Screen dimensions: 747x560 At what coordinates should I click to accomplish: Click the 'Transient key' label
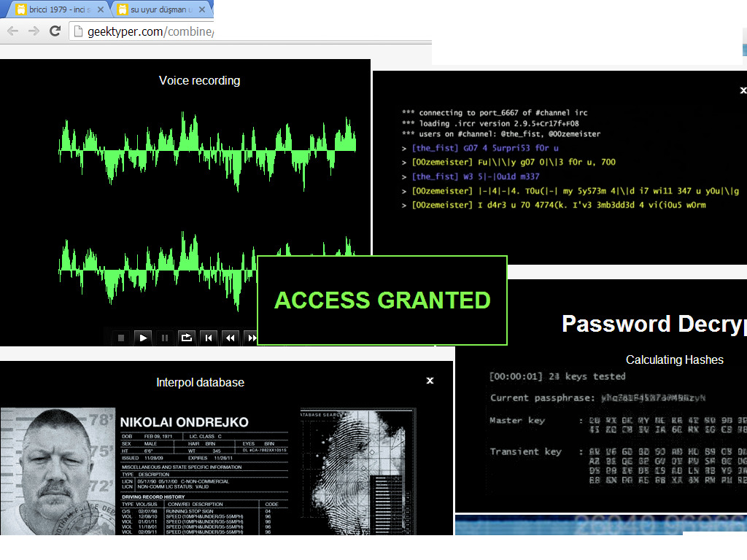pyautogui.click(x=526, y=451)
